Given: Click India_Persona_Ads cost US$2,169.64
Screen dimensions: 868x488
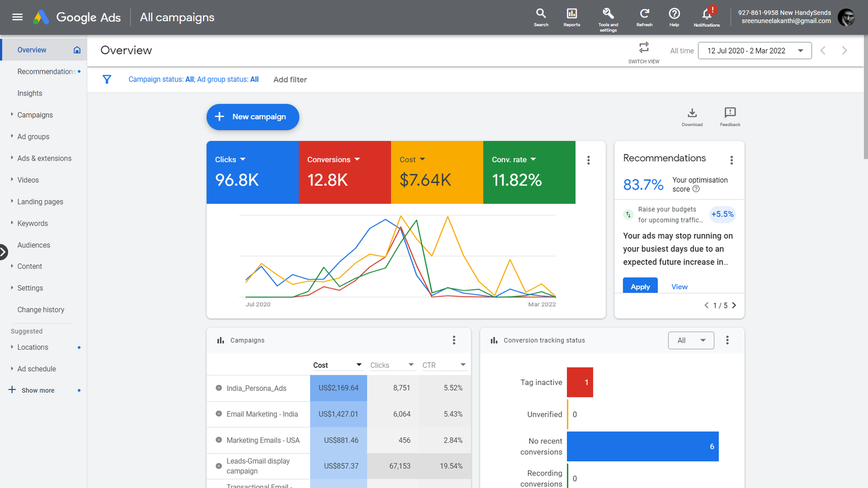Looking at the screenshot, I should coord(339,388).
